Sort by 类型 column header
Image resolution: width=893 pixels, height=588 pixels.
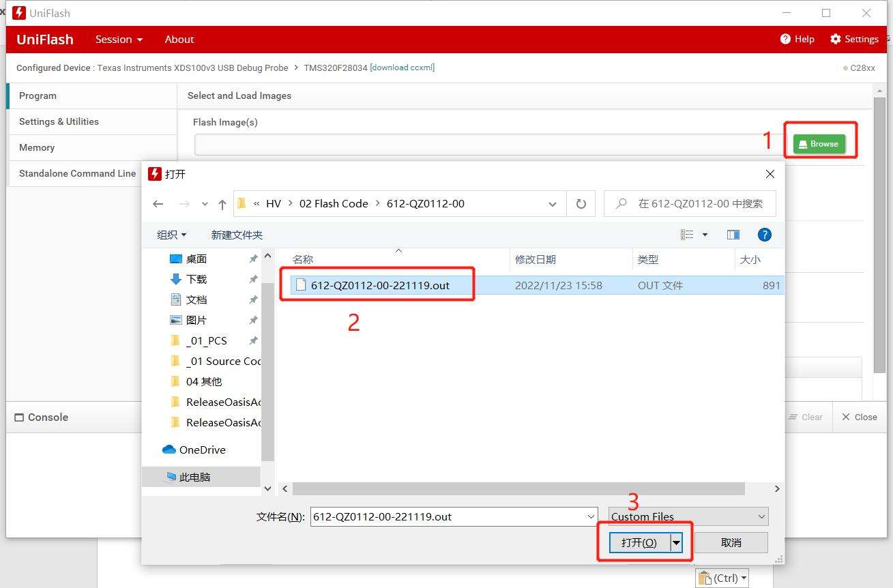click(x=648, y=259)
